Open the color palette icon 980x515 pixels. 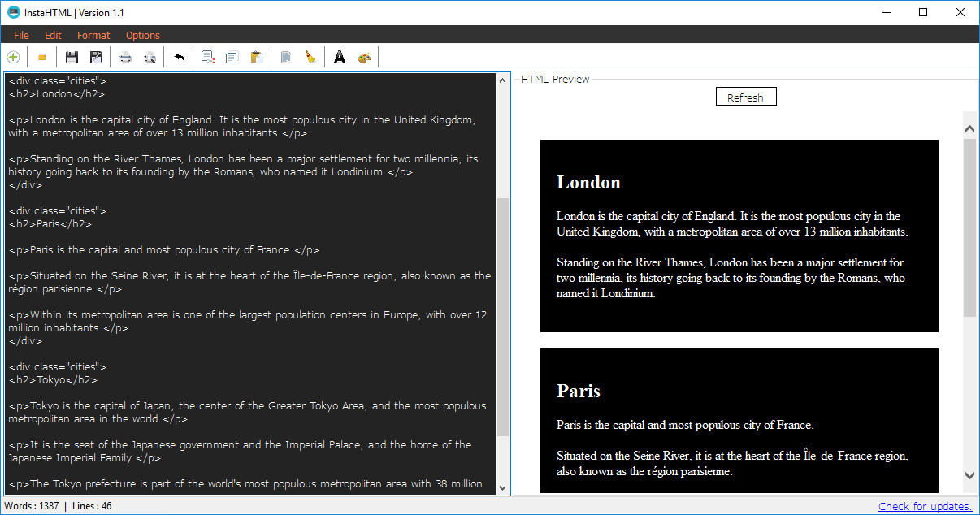[x=364, y=57]
